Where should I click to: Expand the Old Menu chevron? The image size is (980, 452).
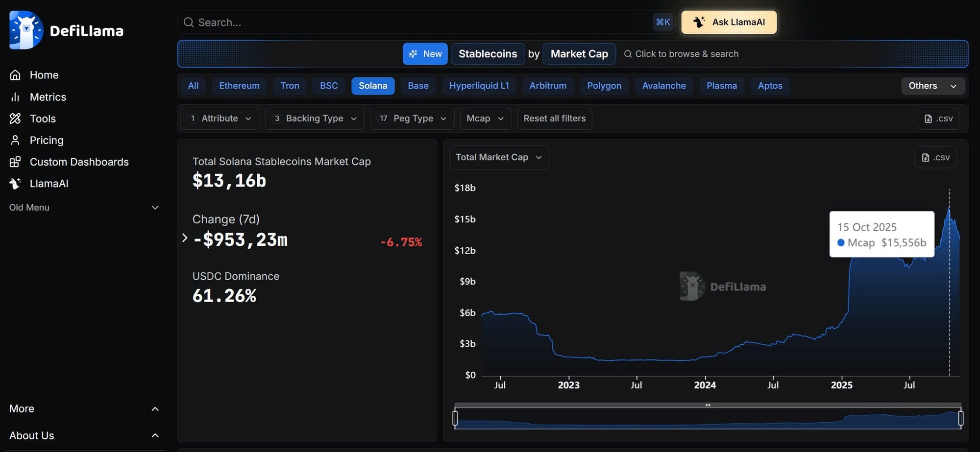155,207
